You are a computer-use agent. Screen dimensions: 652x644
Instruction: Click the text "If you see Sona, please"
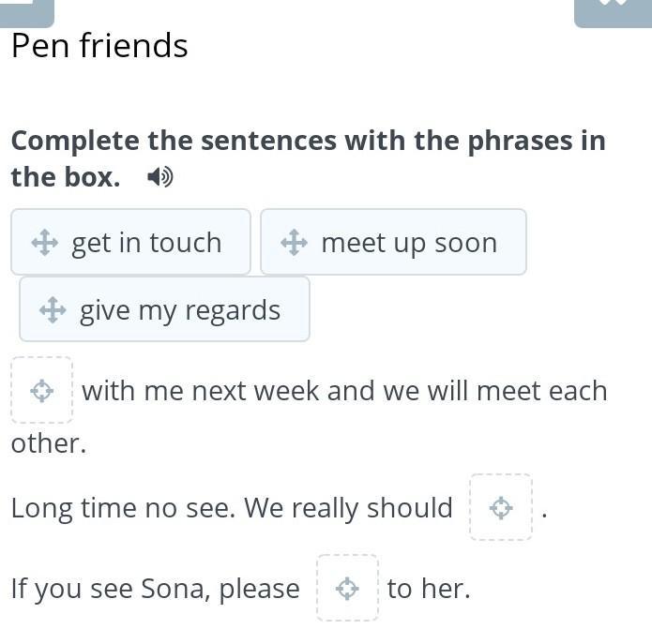pos(155,589)
